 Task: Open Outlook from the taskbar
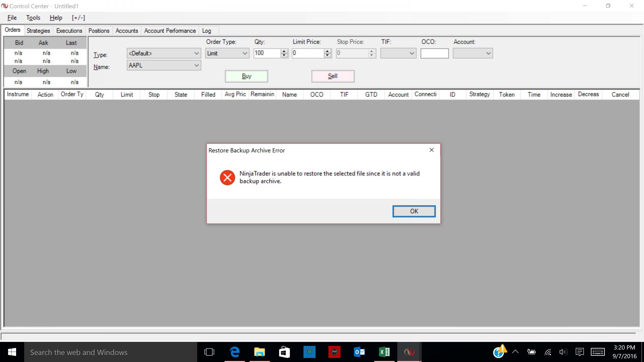click(x=359, y=352)
